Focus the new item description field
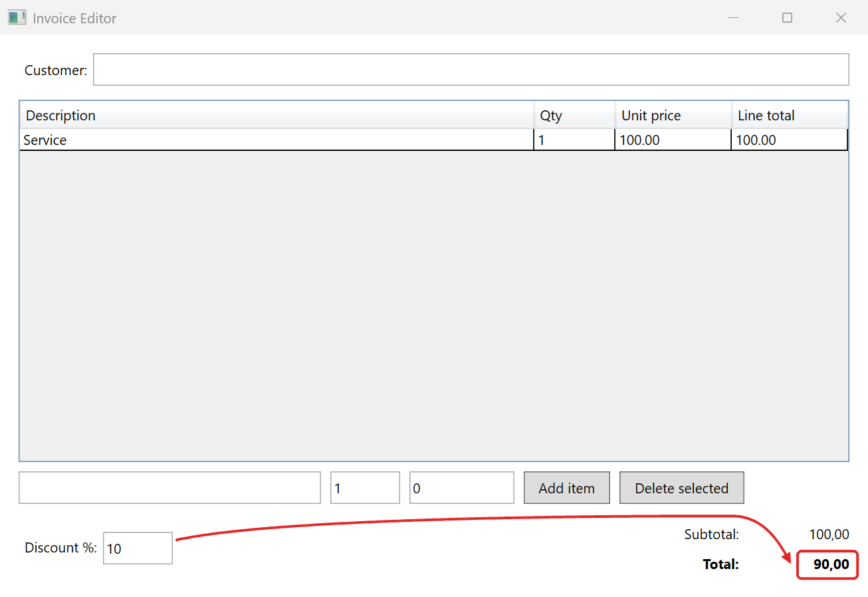This screenshot has height=597, width=868. pyautogui.click(x=169, y=488)
